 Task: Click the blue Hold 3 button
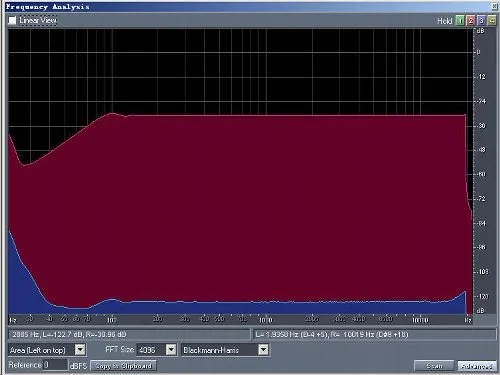[481, 21]
